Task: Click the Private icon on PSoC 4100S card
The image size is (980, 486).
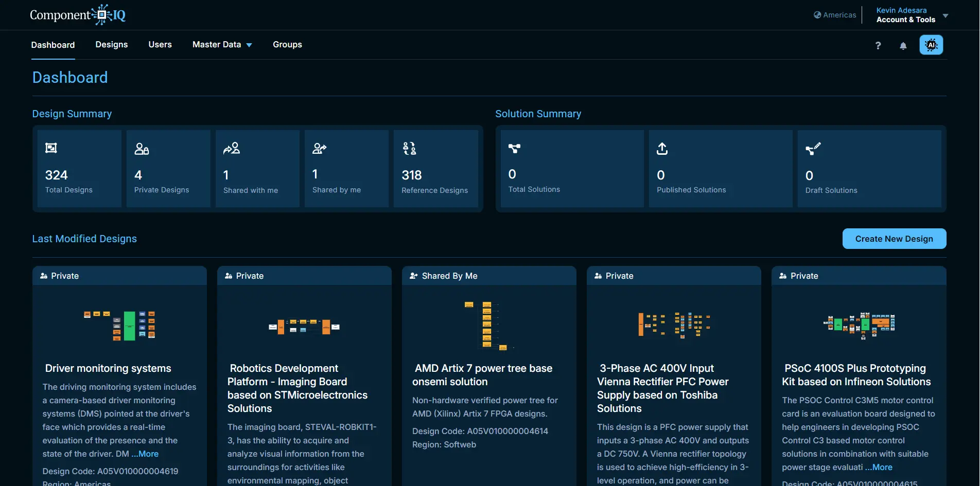Action: point(783,276)
